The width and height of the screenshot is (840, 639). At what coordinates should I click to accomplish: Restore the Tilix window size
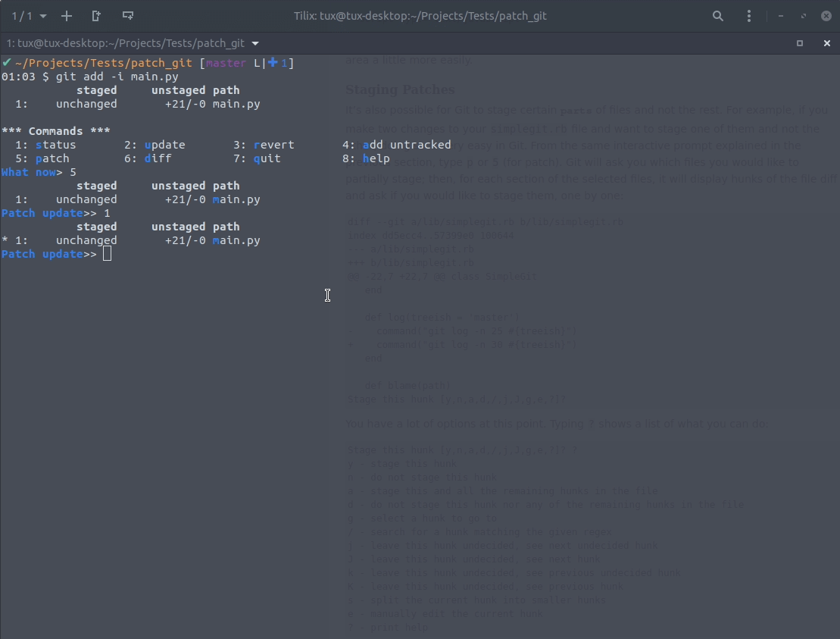[x=803, y=16]
